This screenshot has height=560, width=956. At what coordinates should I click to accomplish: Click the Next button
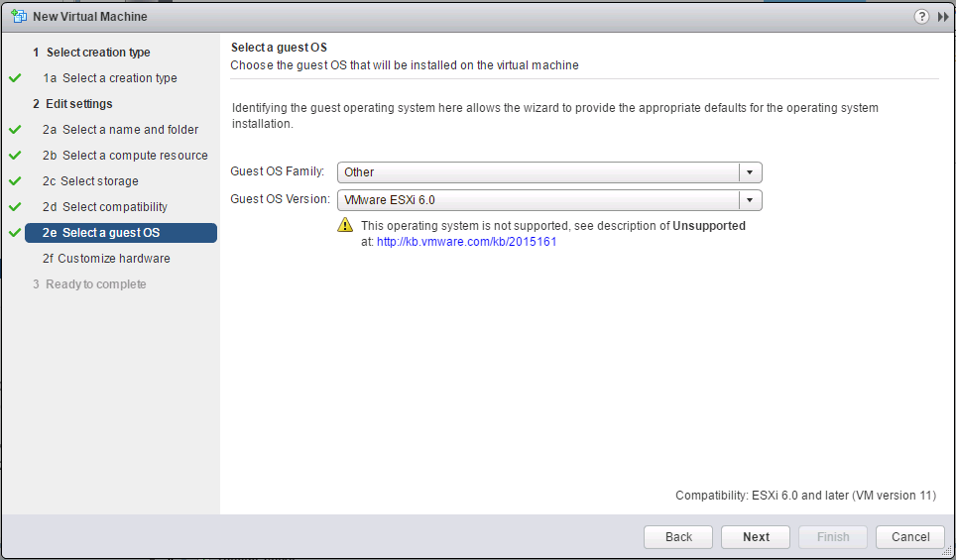(x=756, y=537)
